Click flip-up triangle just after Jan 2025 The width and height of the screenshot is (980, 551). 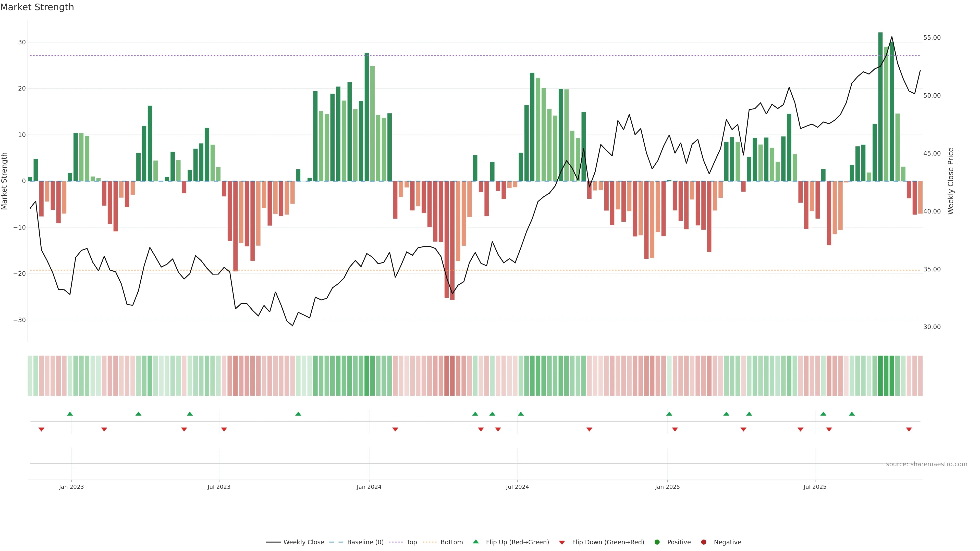coord(669,414)
